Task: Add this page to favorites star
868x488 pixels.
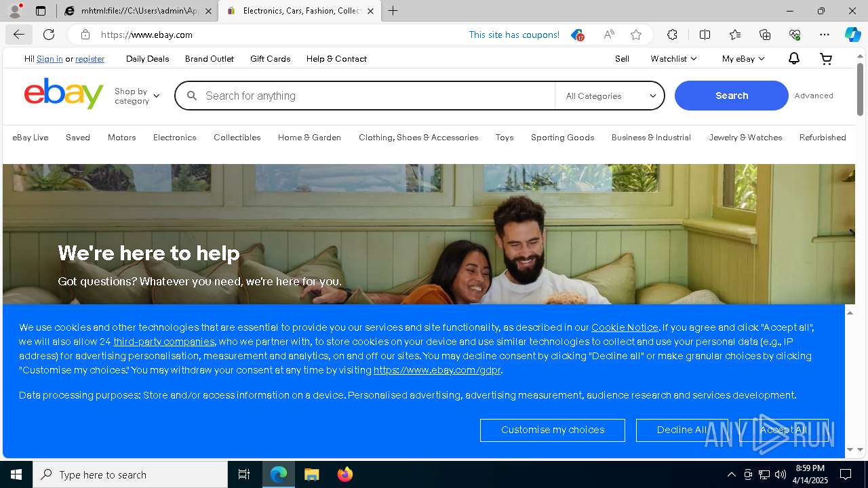Action: point(635,35)
